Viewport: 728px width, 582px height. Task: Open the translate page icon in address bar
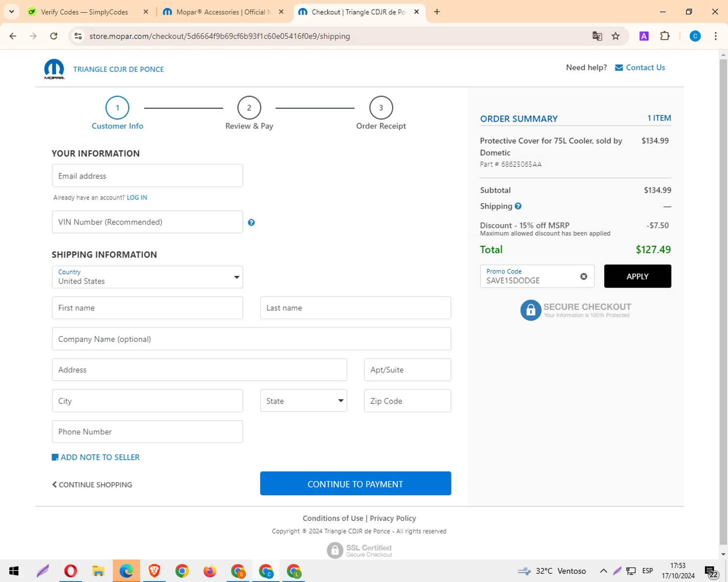click(597, 36)
